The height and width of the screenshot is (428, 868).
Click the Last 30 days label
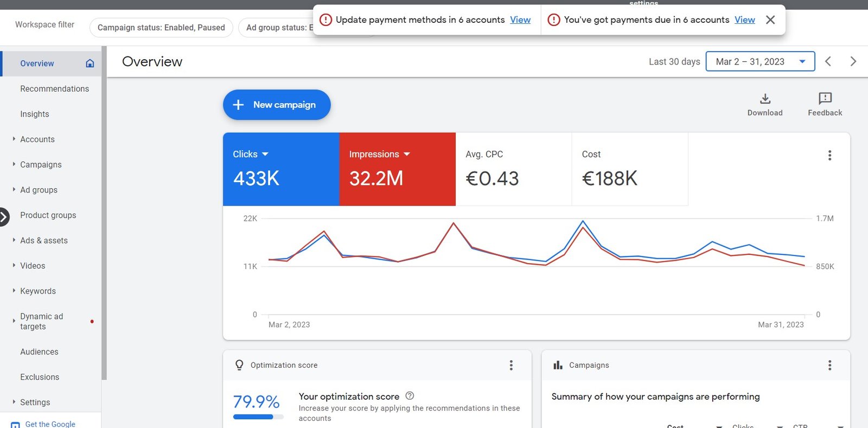(x=674, y=62)
